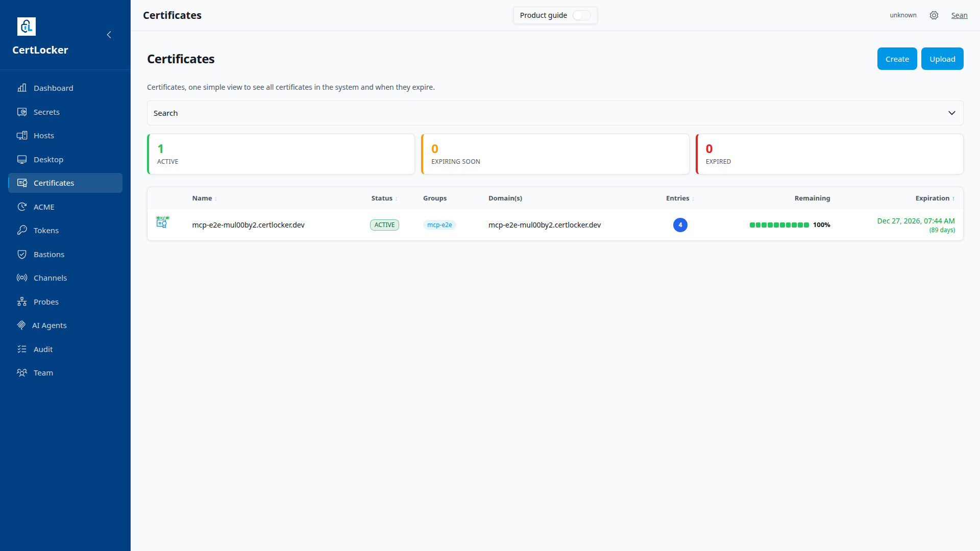Open Probes network icon in sidebar

(22, 302)
